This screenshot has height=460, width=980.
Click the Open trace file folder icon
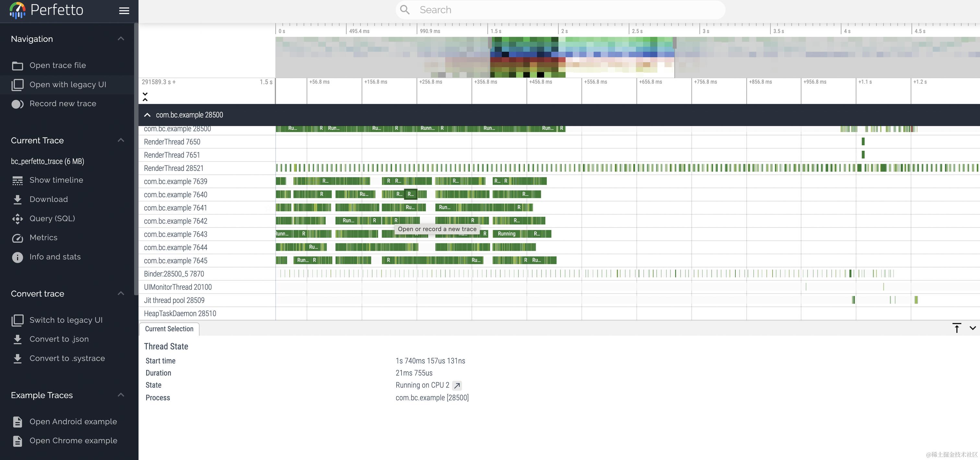click(x=17, y=66)
